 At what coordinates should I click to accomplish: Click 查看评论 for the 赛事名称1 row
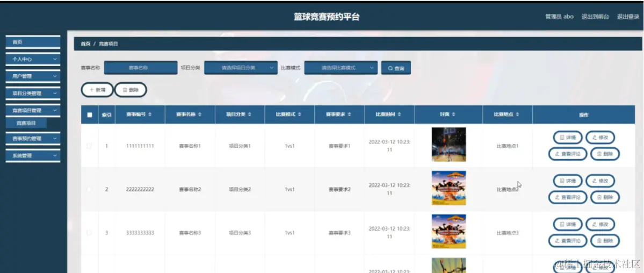[568, 154]
